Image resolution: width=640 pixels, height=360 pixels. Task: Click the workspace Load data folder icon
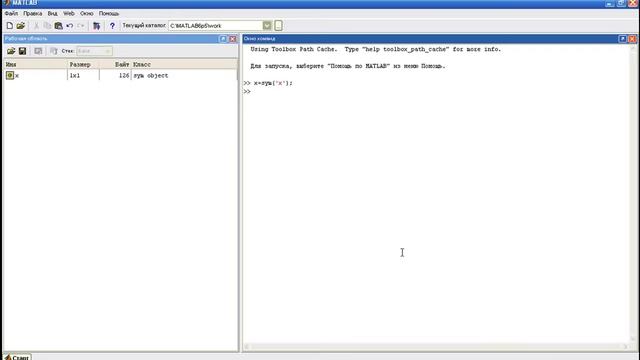point(11,51)
